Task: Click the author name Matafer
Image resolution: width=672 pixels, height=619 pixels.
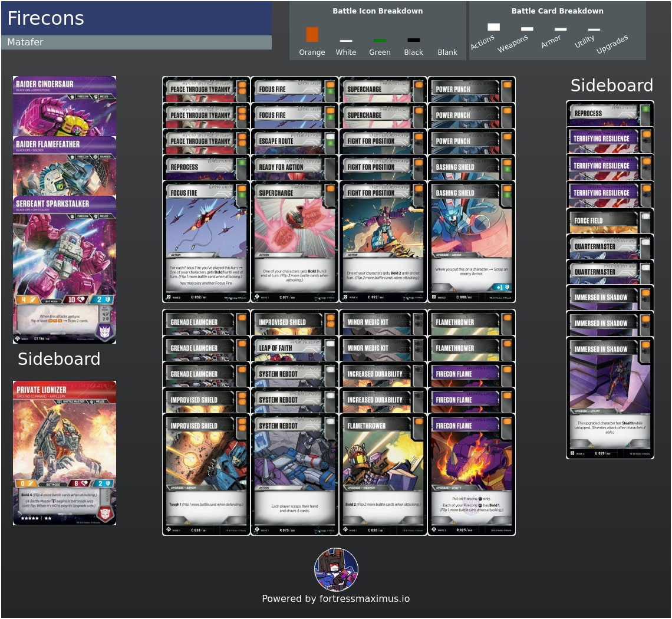Action: point(25,42)
